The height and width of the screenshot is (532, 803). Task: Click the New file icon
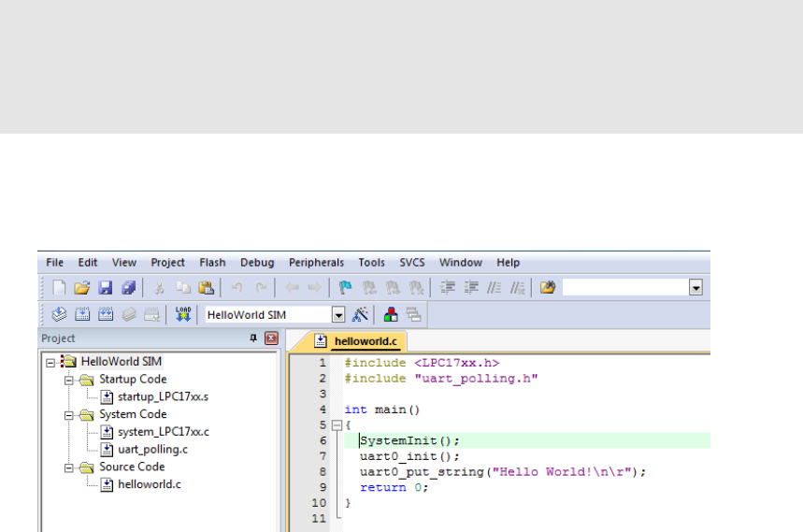[x=59, y=288]
